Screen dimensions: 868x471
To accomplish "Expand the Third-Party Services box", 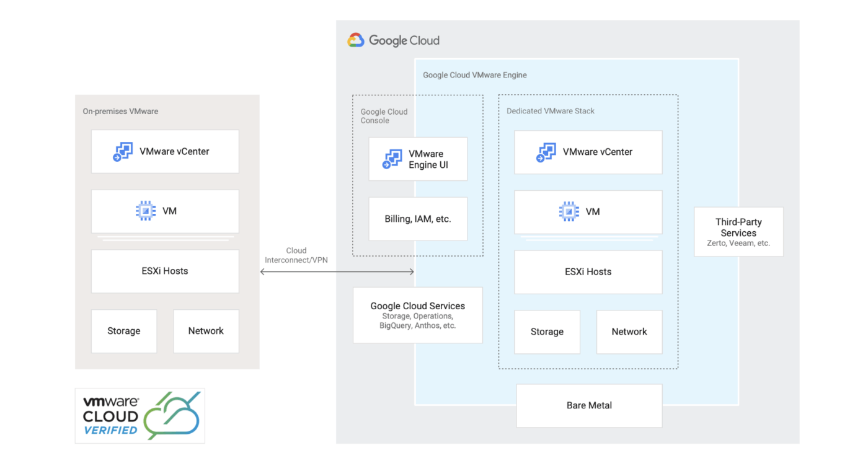I will (738, 231).
